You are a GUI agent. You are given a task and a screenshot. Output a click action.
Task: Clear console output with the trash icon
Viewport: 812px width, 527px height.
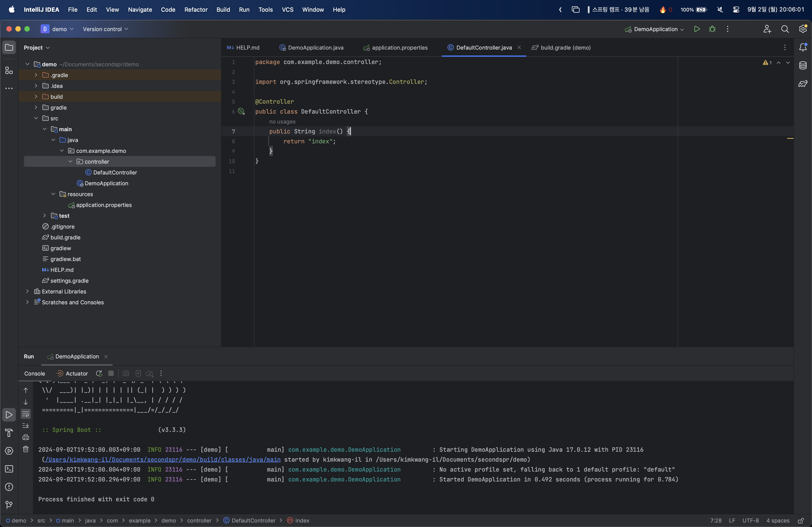pyautogui.click(x=25, y=449)
